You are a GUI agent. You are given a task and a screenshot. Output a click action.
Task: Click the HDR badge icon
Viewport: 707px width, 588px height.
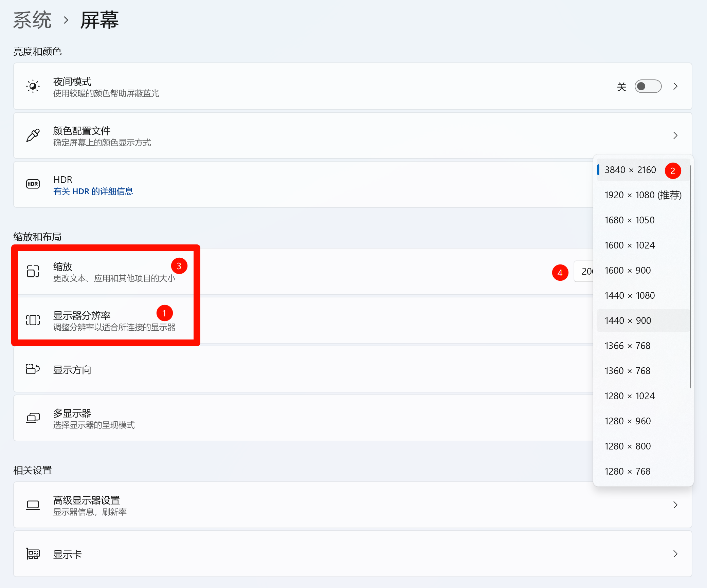(x=33, y=184)
